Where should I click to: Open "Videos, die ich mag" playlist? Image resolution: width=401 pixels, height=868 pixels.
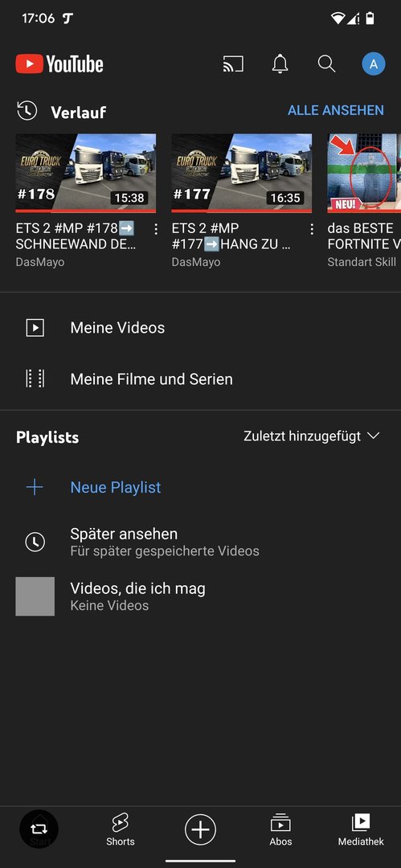point(201,596)
